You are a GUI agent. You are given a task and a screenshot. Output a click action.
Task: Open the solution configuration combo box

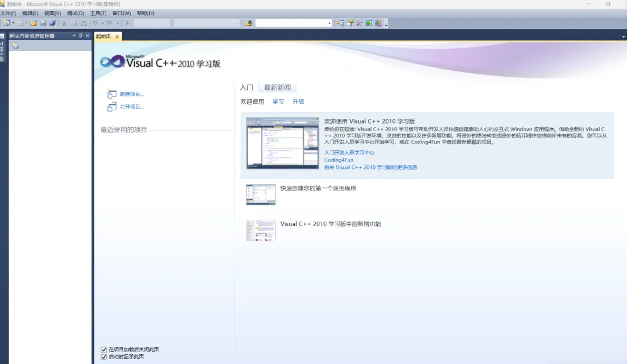click(152, 23)
